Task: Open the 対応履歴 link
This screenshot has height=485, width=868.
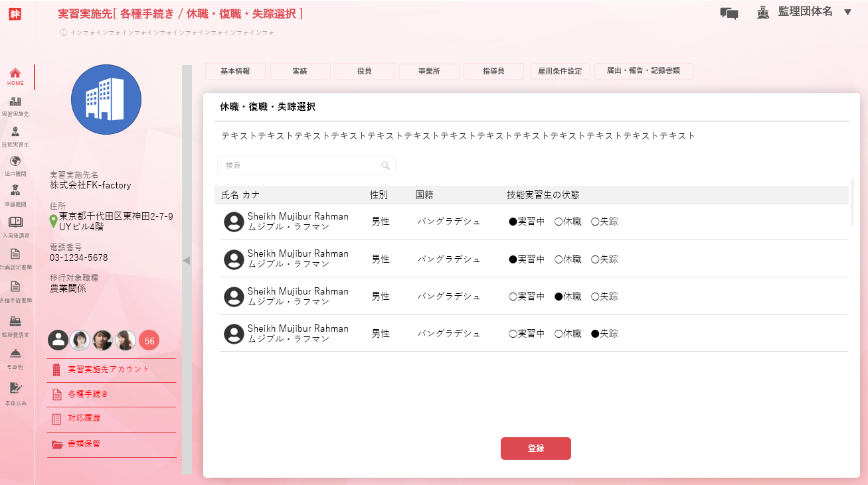Action: (x=84, y=419)
